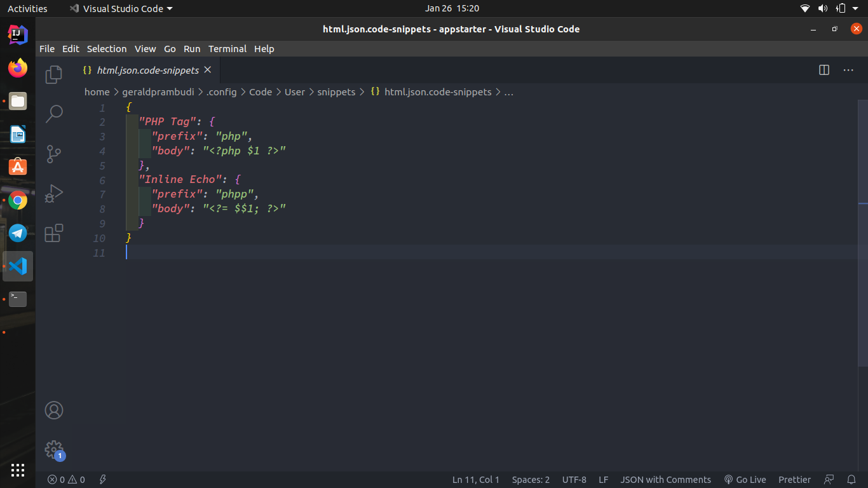Click the Go Live status bar button
The width and height of the screenshot is (868, 488).
coord(745,480)
